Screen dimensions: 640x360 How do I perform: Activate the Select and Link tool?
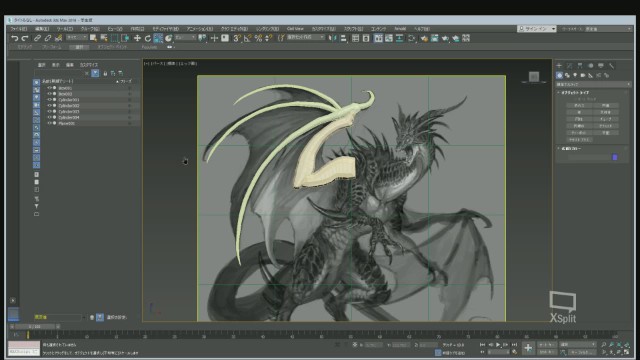(x=37, y=38)
